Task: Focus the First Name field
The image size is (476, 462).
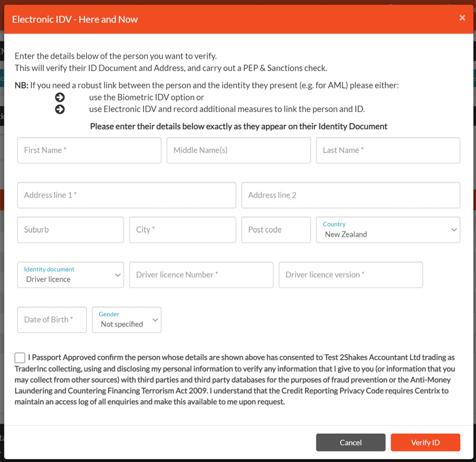Action: [89, 150]
